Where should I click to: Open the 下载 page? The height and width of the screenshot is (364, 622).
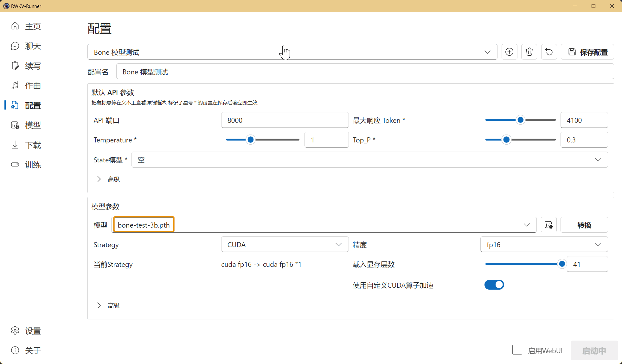[x=33, y=145]
